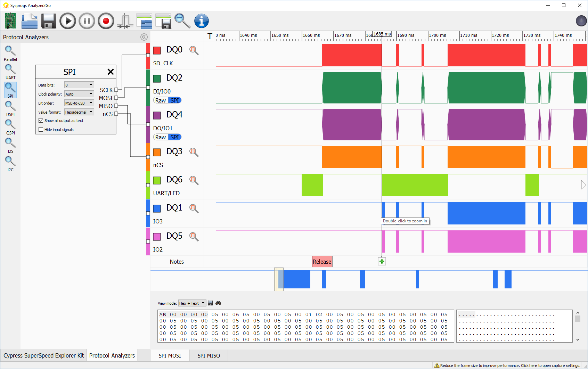Viewport: 588px width, 369px height.
Task: Open the Data bits dropdown
Action: click(79, 85)
